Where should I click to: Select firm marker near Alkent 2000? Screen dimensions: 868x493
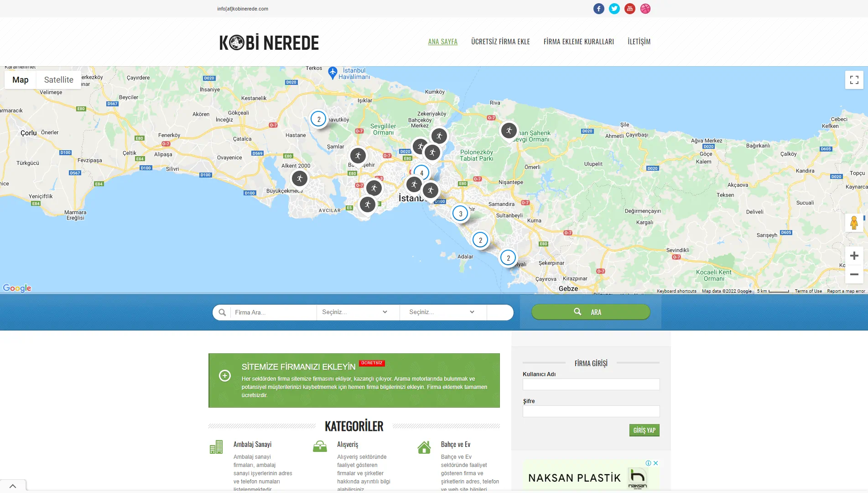tap(299, 178)
